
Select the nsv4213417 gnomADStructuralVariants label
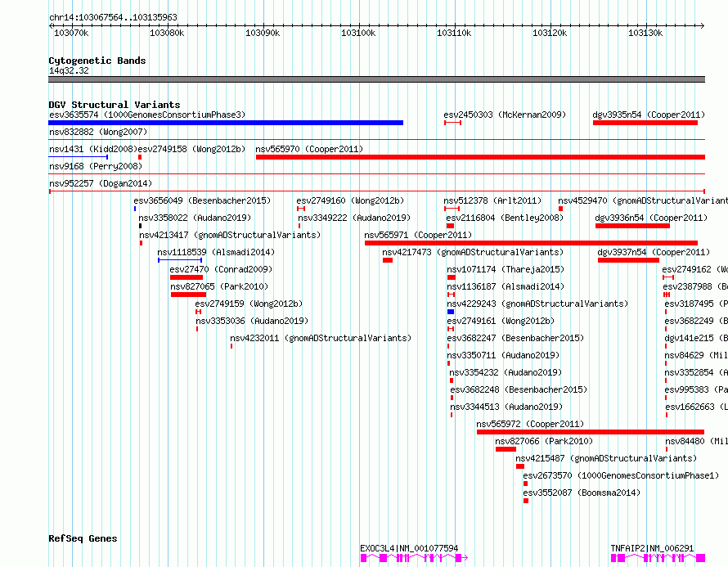point(231,235)
